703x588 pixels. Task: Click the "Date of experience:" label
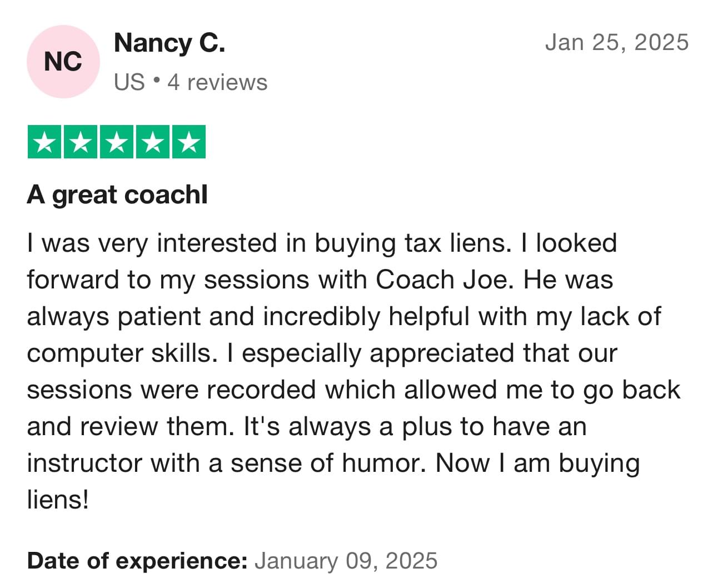pos(137,561)
